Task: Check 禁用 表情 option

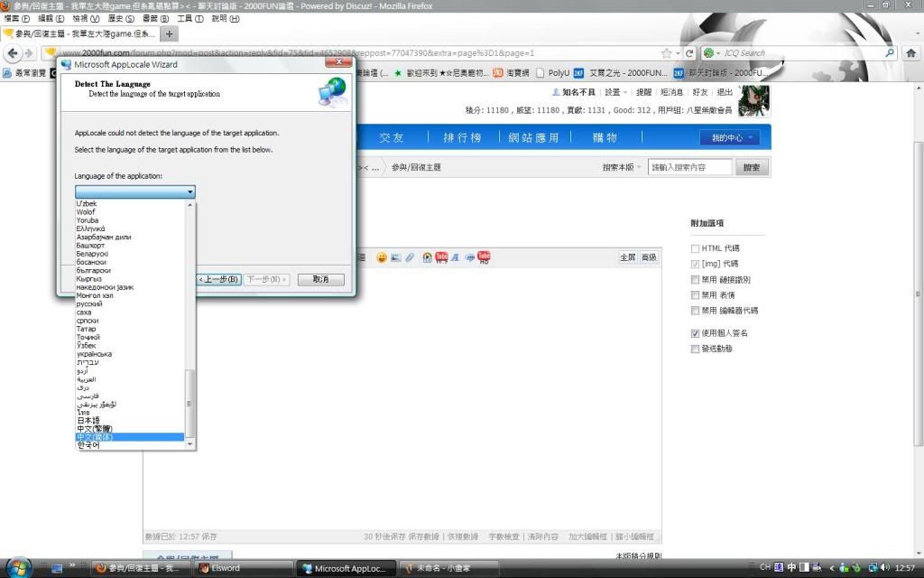Action: [x=695, y=295]
